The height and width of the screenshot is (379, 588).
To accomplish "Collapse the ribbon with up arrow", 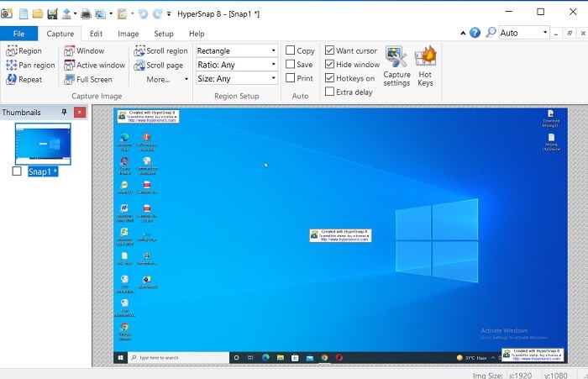I will 463,33.
